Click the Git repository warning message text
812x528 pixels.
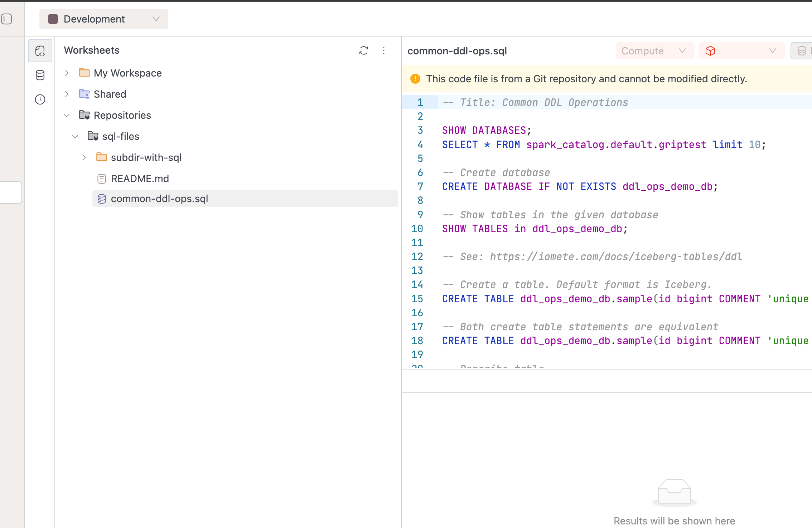click(x=586, y=79)
